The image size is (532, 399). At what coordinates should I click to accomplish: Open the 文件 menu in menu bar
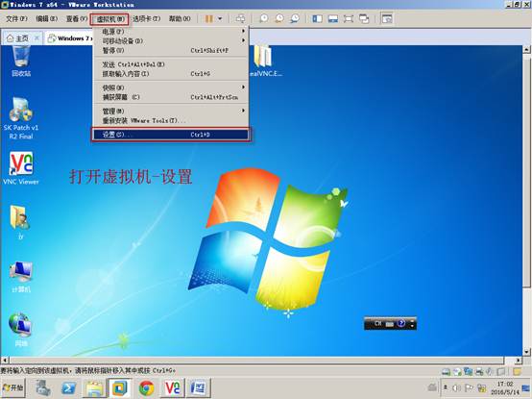click(16, 18)
